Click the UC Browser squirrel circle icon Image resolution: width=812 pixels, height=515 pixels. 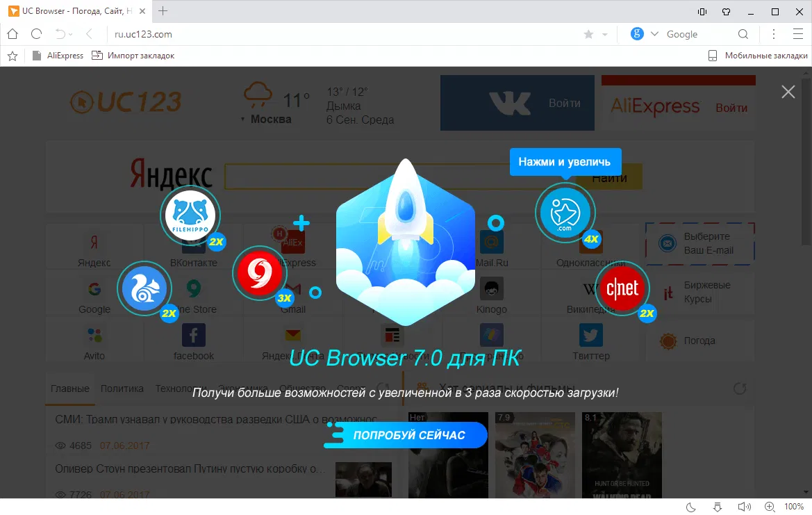(144, 289)
